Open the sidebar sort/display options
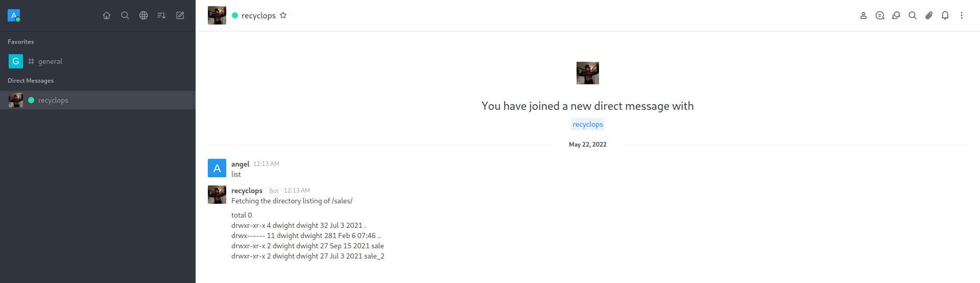The height and width of the screenshot is (283, 980). click(161, 15)
